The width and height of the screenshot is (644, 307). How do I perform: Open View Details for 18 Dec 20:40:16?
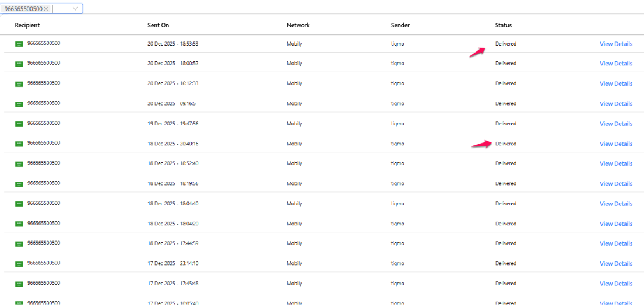(615, 144)
